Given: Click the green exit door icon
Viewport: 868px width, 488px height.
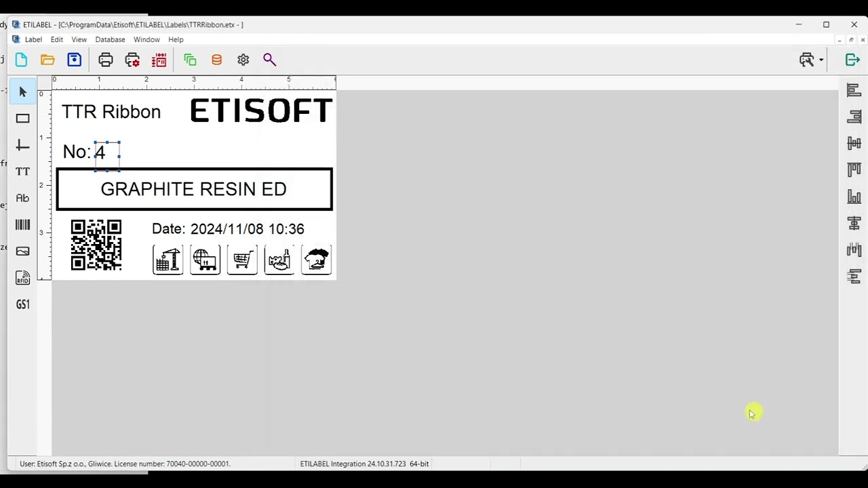Looking at the screenshot, I should coord(852,60).
